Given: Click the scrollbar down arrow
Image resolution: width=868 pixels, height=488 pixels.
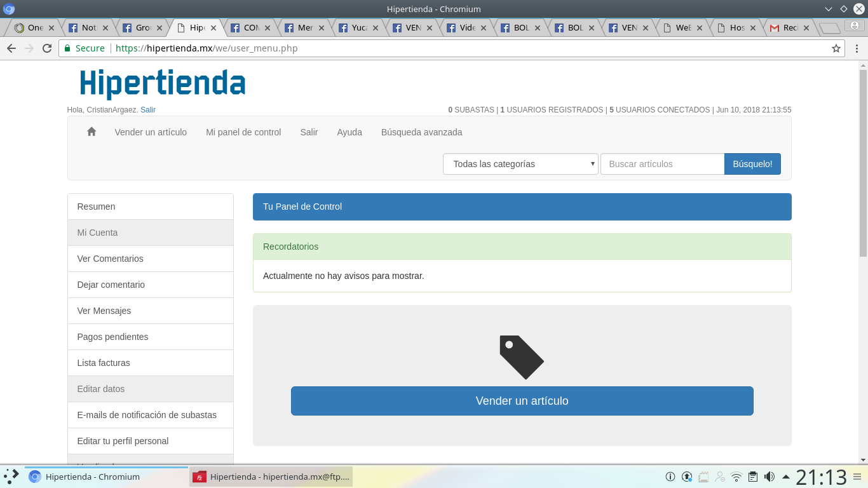Looking at the screenshot, I should (863, 459).
